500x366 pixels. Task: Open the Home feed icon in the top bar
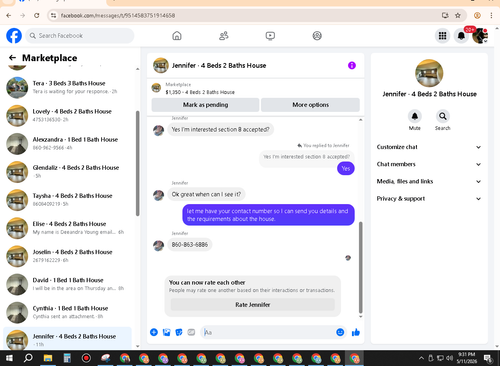177,36
